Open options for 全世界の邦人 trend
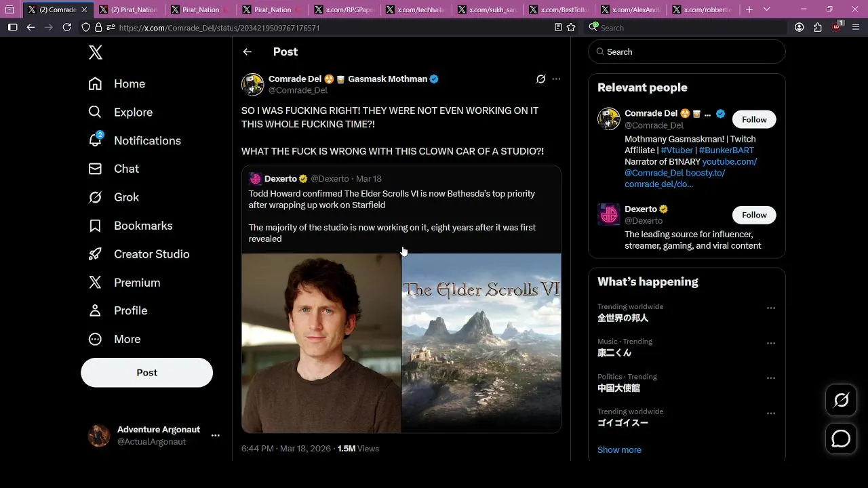 point(771,308)
